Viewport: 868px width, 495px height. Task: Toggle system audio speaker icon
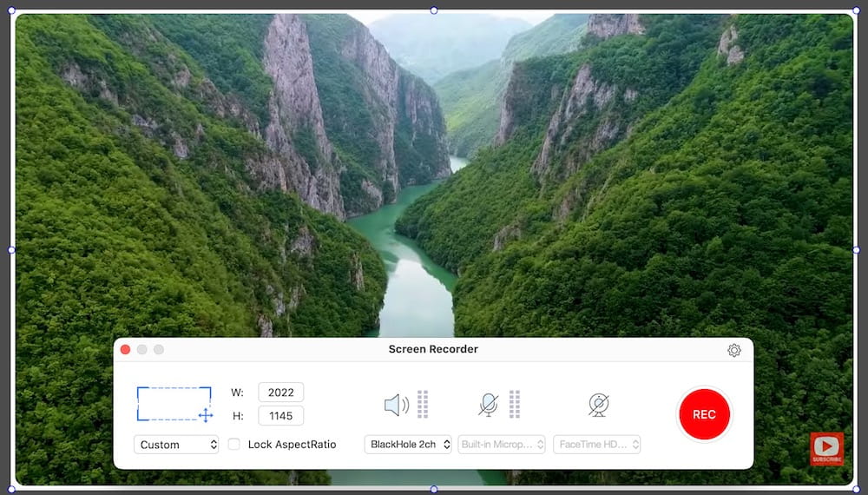pyautogui.click(x=397, y=405)
